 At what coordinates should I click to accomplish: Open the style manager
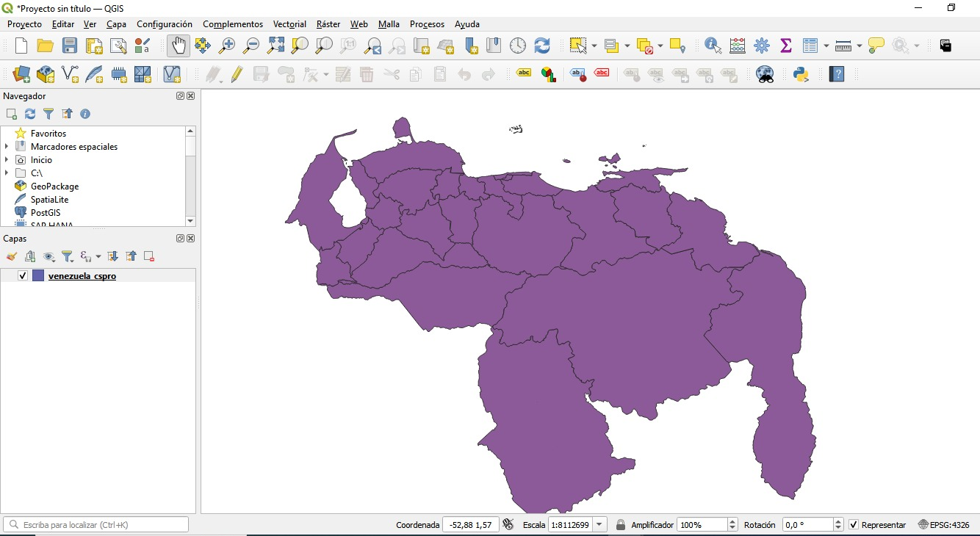(143, 46)
